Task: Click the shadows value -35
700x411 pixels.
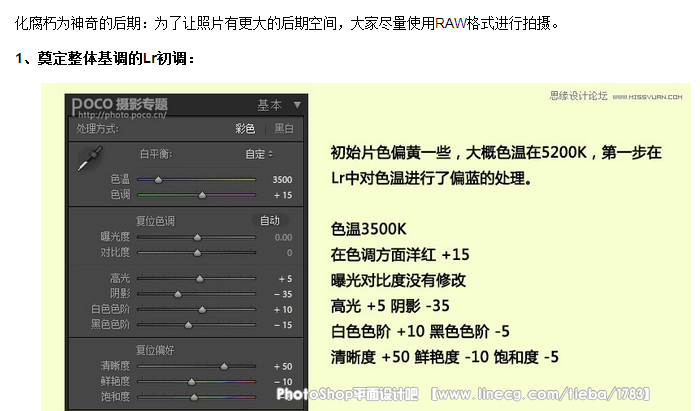Action: tap(283, 295)
